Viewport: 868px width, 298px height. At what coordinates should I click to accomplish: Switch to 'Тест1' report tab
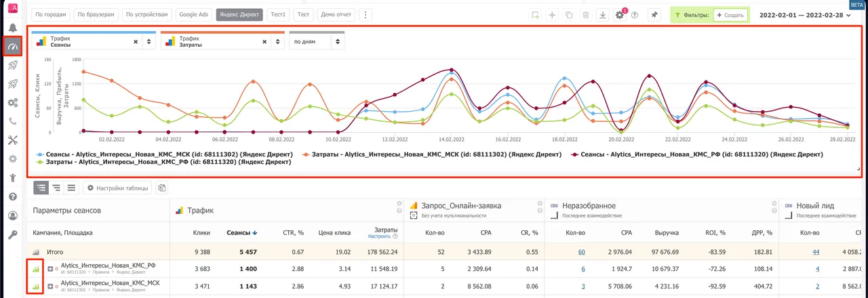click(x=278, y=15)
